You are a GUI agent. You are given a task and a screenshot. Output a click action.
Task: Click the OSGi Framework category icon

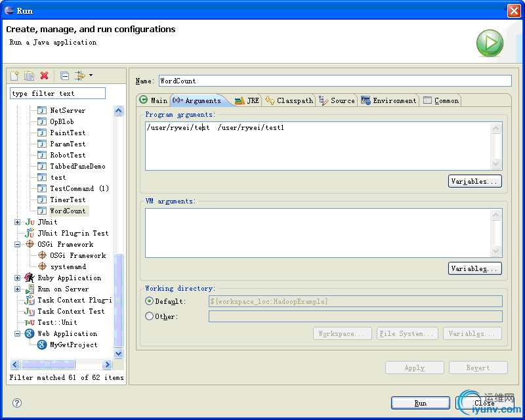coord(30,244)
